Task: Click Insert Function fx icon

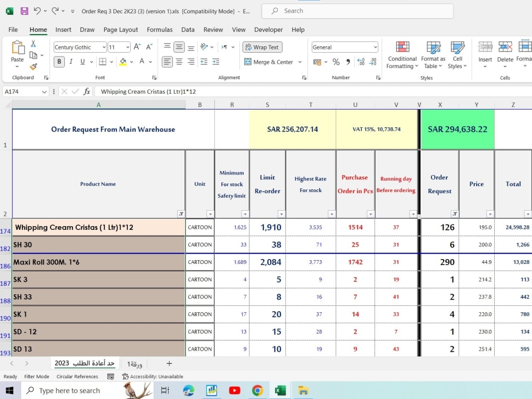Action: click(x=87, y=92)
